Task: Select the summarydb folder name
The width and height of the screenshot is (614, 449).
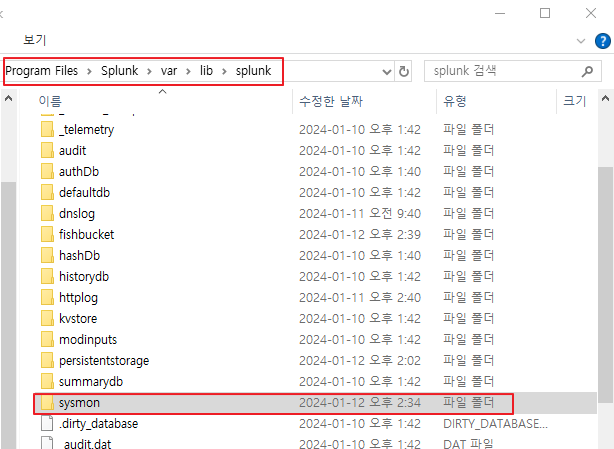Action: 91,382
